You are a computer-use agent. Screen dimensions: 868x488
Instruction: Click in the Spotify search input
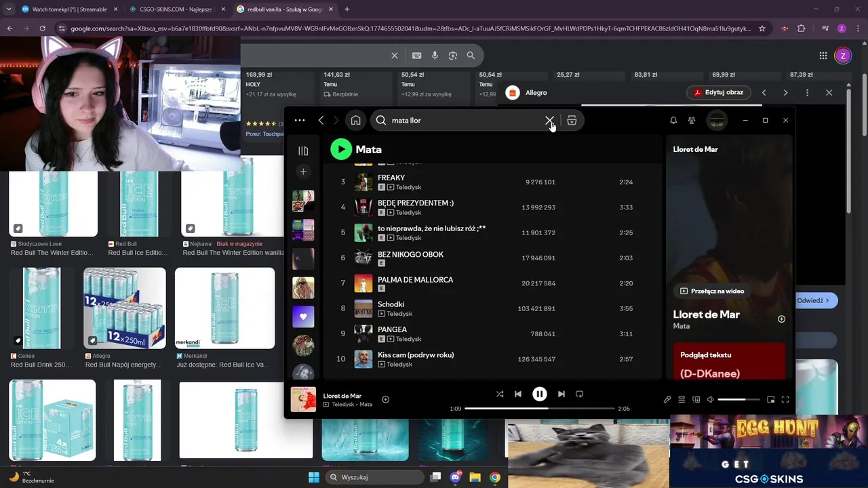(467, 121)
